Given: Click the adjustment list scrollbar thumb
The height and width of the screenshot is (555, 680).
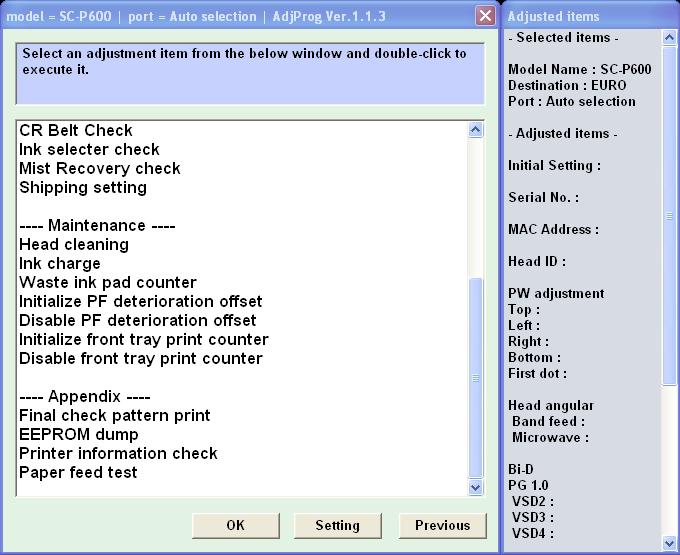Looking at the screenshot, I should tap(476, 378).
